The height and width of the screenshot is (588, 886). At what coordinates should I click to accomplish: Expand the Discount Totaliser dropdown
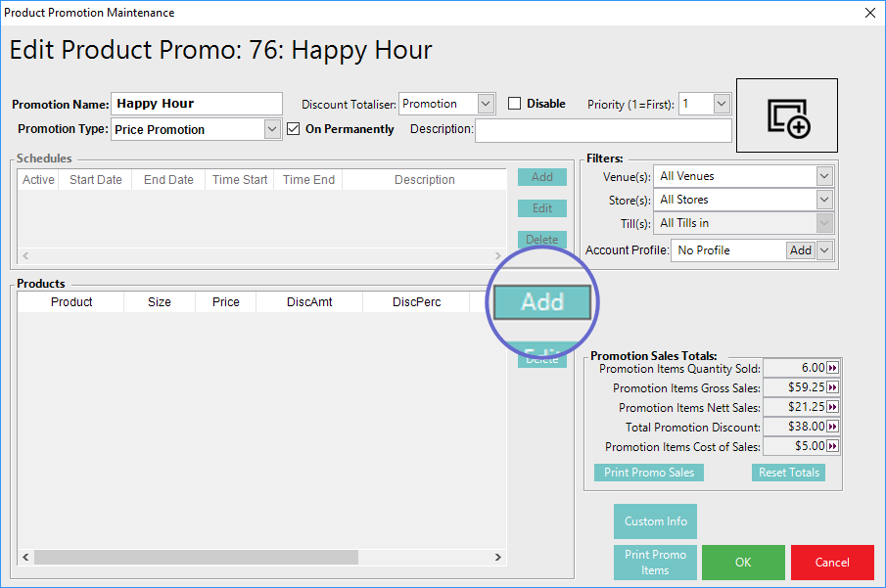(x=487, y=104)
